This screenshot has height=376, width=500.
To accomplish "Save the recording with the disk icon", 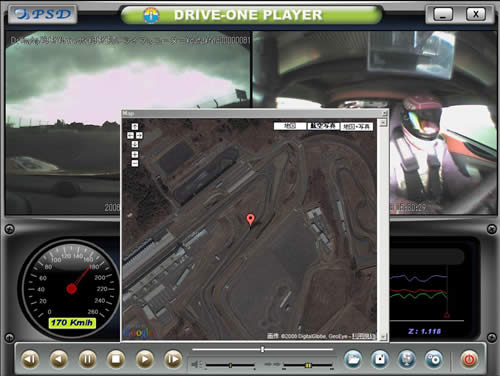I will [380, 359].
